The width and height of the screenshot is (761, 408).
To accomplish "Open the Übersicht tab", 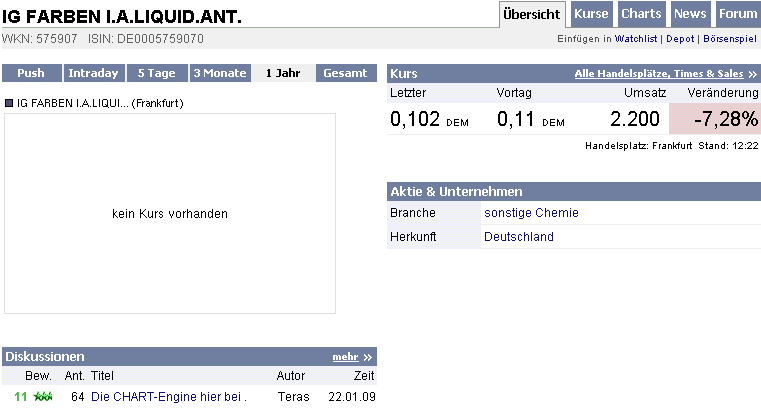I will pos(531,14).
